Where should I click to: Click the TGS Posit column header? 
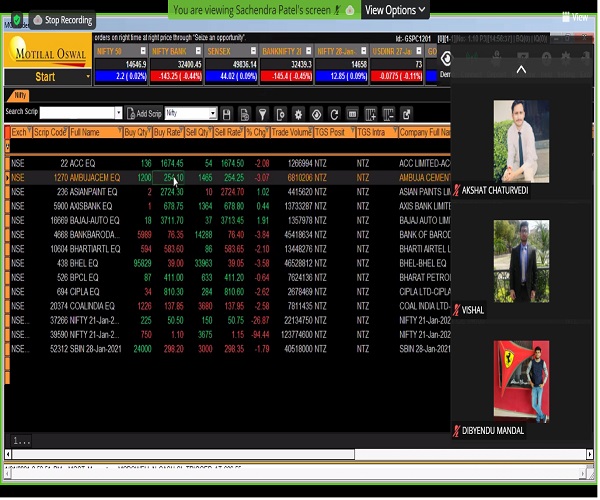point(334,132)
